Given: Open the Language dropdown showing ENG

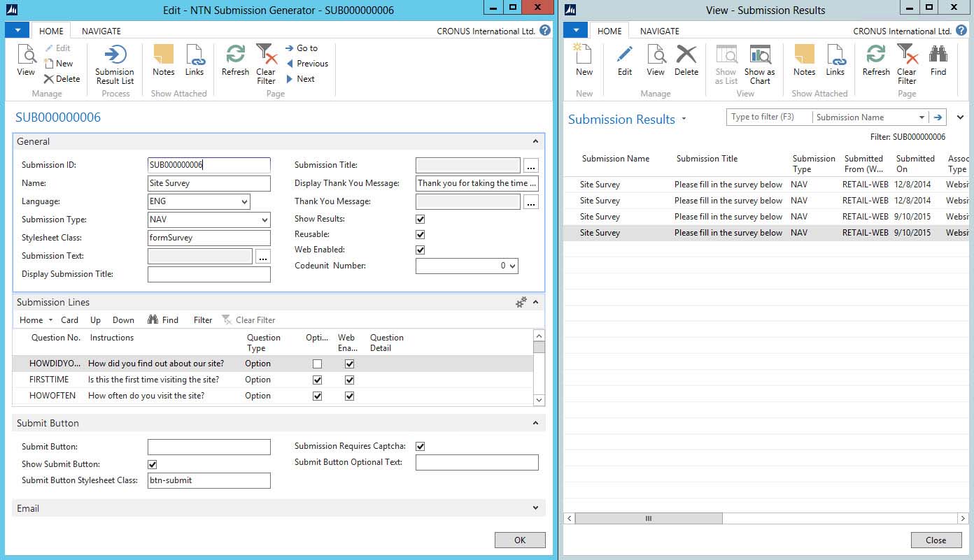Looking at the screenshot, I should pos(245,201).
